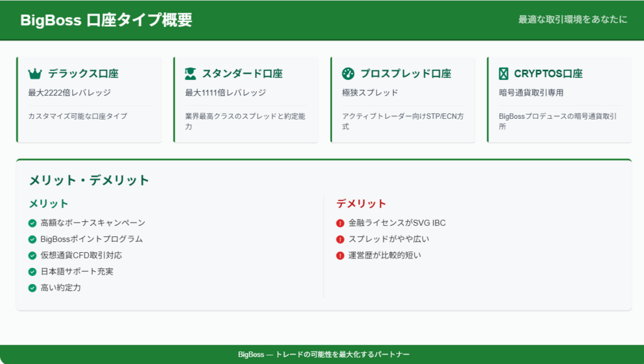644x364 pixels.
Task: Click the CRYPTOS口座 heading text
Action: (x=548, y=74)
